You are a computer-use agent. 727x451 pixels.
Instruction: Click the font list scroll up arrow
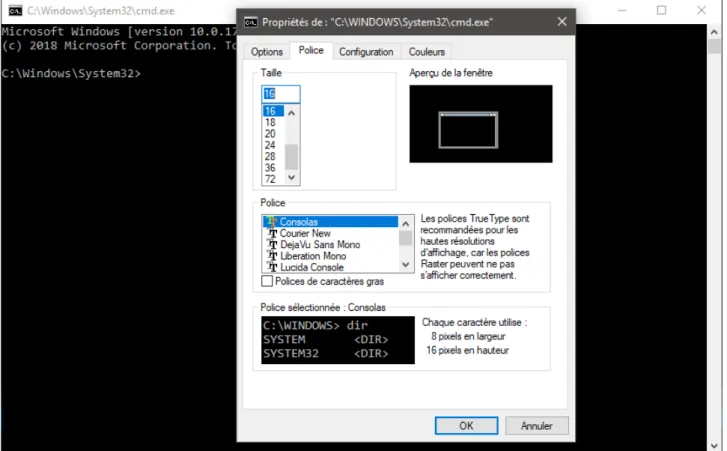click(x=406, y=224)
